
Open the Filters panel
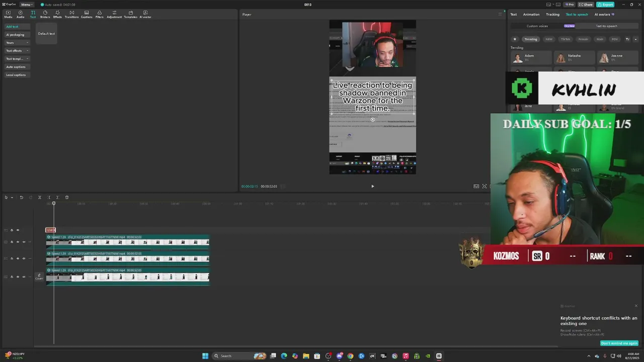(99, 14)
